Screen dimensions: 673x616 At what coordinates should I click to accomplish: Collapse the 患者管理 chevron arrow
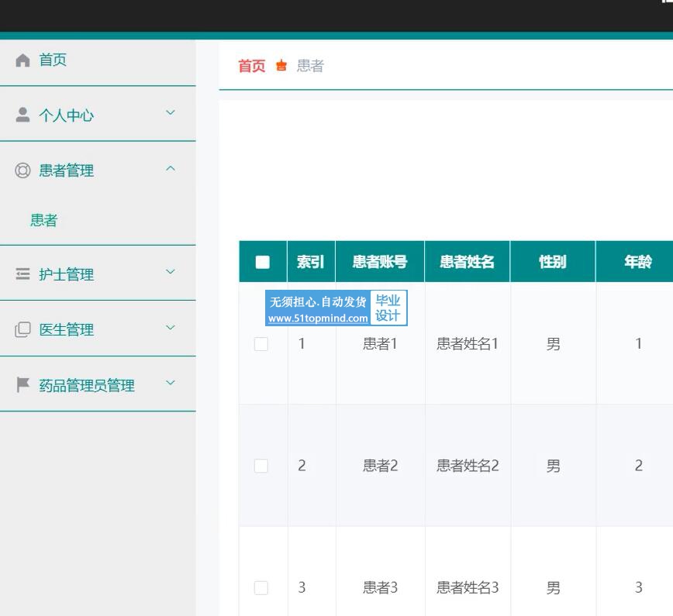tap(171, 169)
